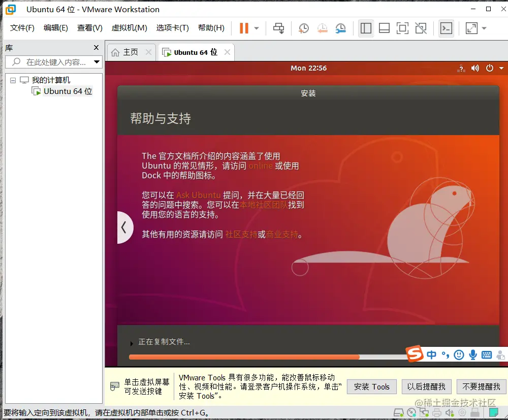
Task: Open Sogou emoji smiley icon
Action: coord(459,355)
